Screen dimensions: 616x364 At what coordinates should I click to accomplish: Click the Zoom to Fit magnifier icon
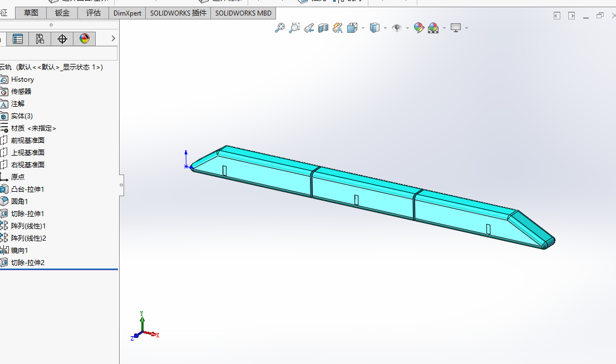280,28
